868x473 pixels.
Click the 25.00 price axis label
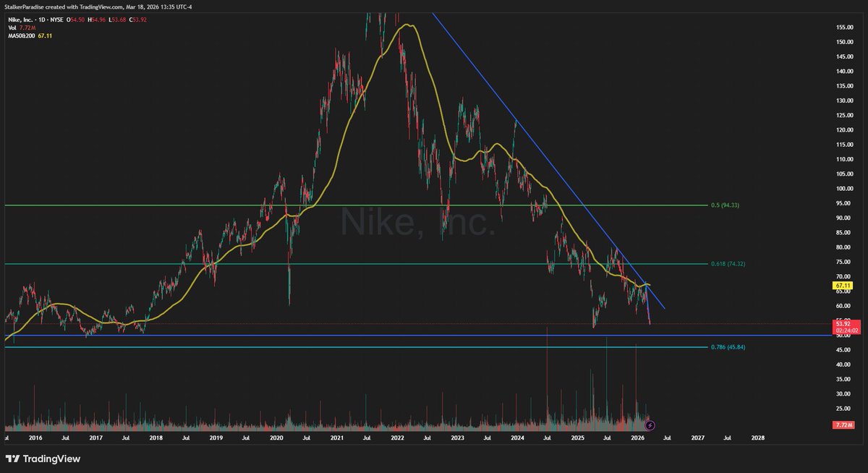click(842, 409)
